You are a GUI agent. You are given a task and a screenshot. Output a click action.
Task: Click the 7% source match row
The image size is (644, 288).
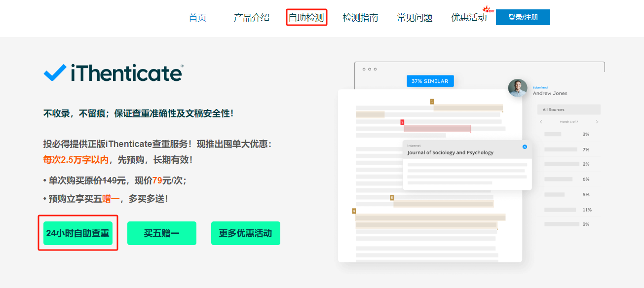568,149
